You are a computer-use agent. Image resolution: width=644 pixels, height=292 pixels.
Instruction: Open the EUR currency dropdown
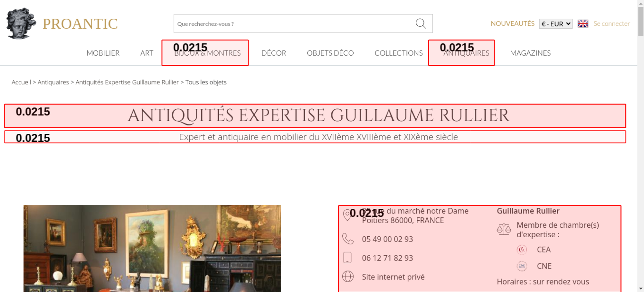point(556,24)
